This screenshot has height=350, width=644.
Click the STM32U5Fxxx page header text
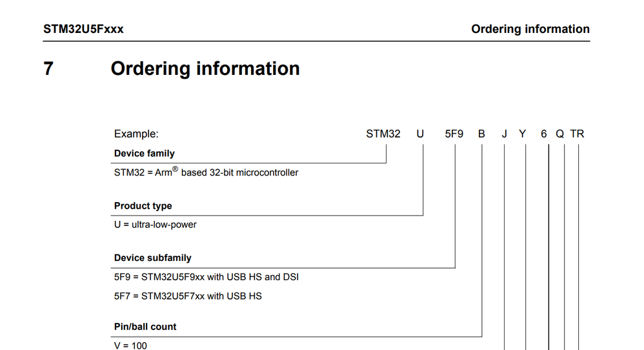coord(83,29)
